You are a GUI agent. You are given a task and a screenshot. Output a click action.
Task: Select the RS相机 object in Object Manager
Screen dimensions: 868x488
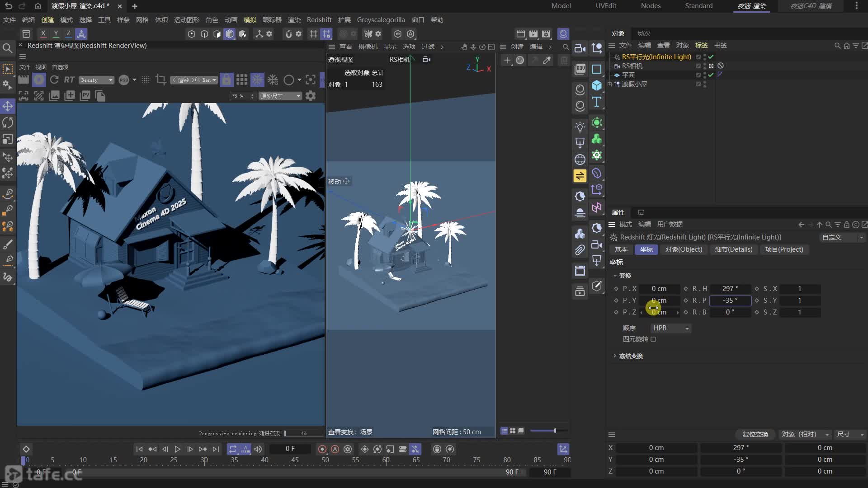(632, 66)
